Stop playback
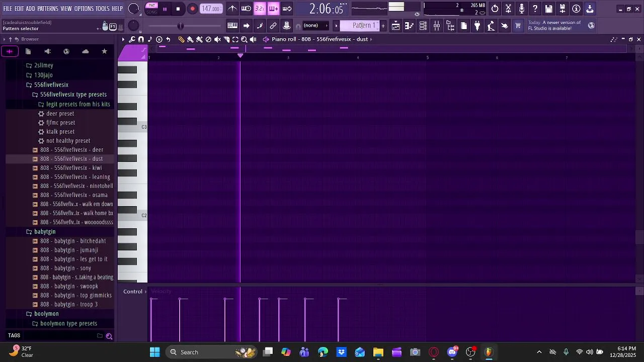The image size is (644, 362). 178,9
